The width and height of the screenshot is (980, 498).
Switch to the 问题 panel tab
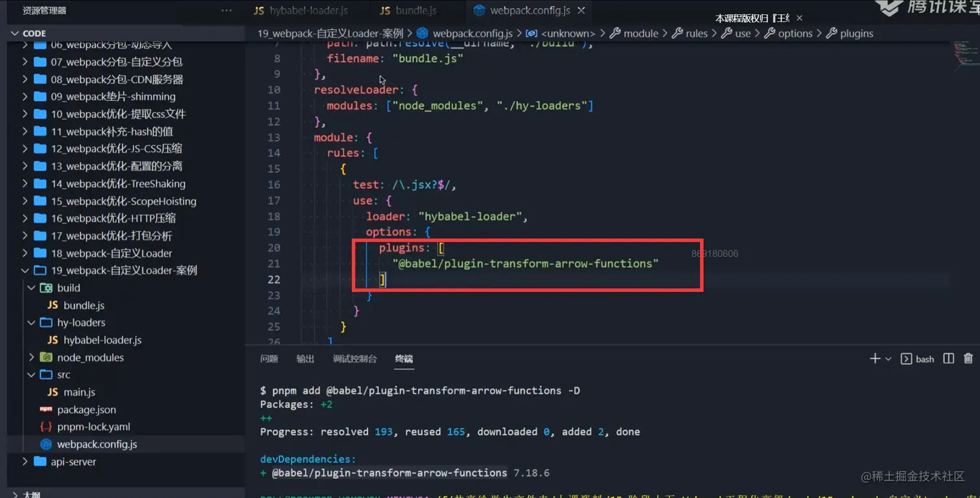tap(269, 359)
